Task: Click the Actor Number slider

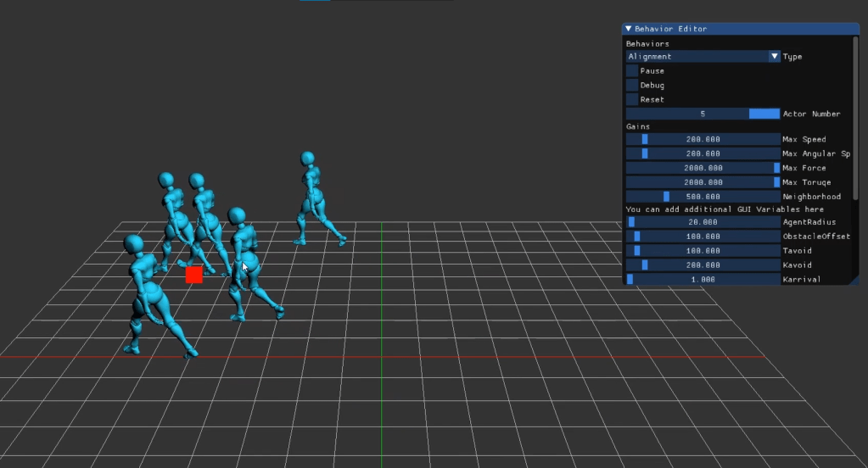Action: 703,114
